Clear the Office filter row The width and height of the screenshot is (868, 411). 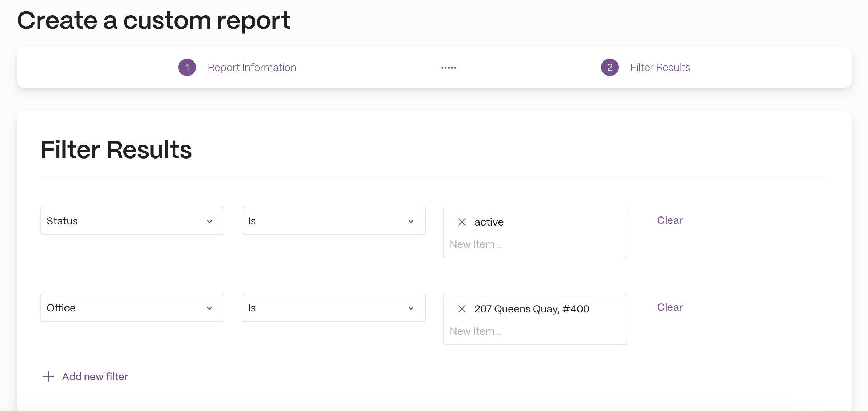pyautogui.click(x=670, y=307)
